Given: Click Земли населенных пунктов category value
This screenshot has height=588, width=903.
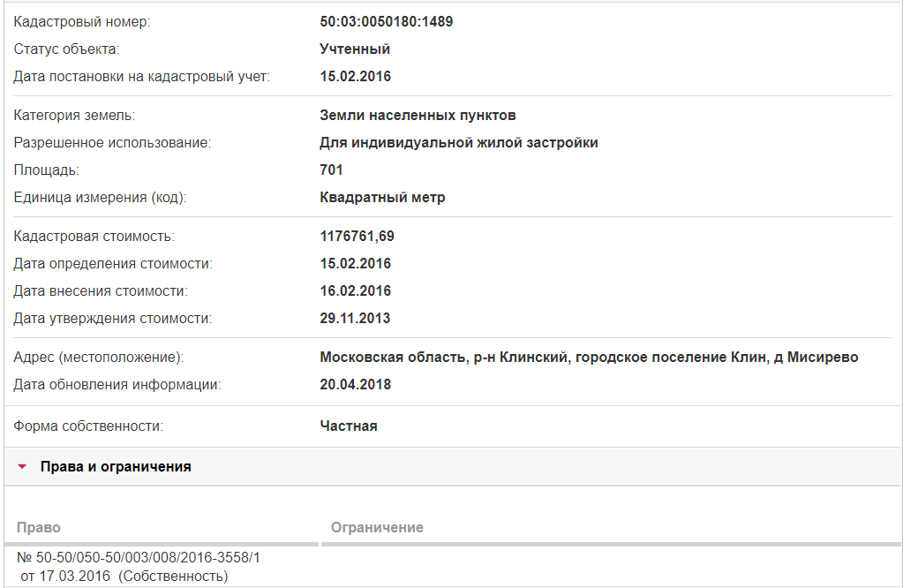Looking at the screenshot, I should (x=418, y=115).
